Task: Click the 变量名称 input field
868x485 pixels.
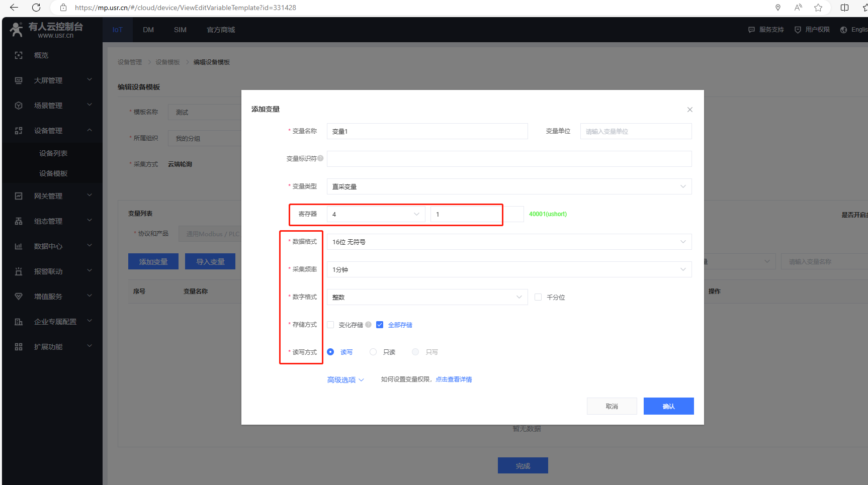Action: click(427, 131)
